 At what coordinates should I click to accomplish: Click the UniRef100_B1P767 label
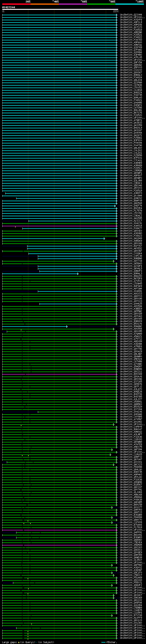tap(131, 246)
